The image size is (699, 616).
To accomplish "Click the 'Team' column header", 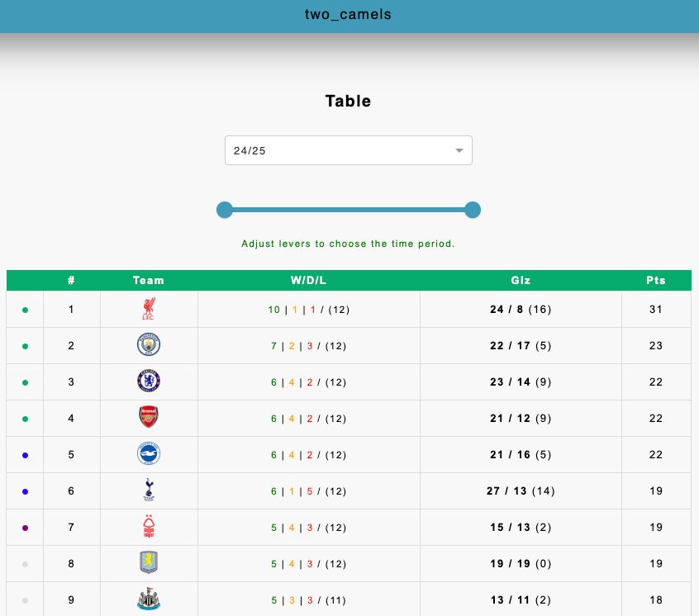I will 149,280.
